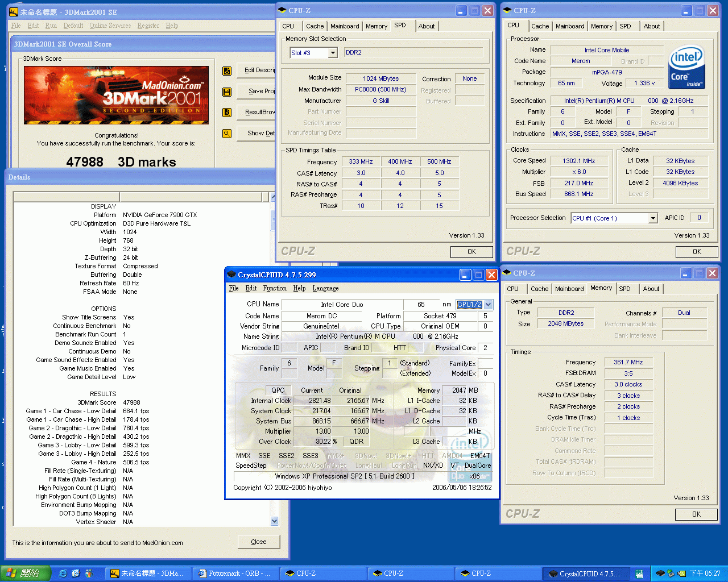The height and width of the screenshot is (582, 728).
Task: Click OK in the CPU-Z Memory window
Action: (696, 514)
